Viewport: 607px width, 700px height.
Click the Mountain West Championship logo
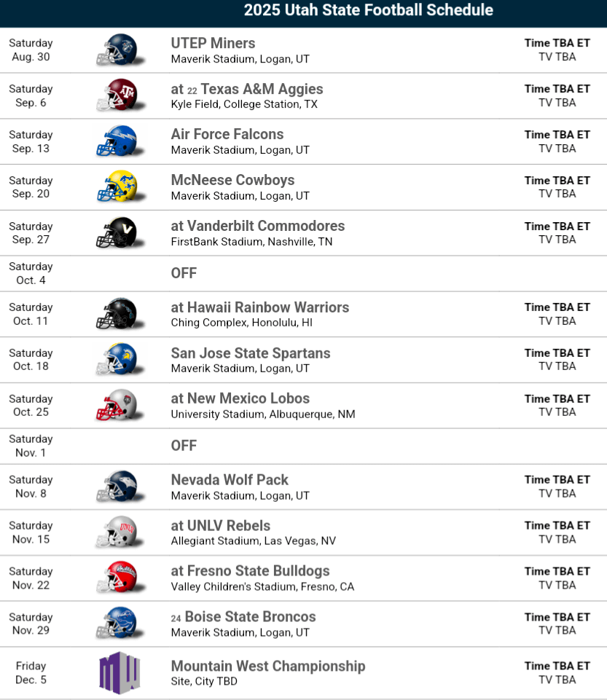click(x=119, y=672)
